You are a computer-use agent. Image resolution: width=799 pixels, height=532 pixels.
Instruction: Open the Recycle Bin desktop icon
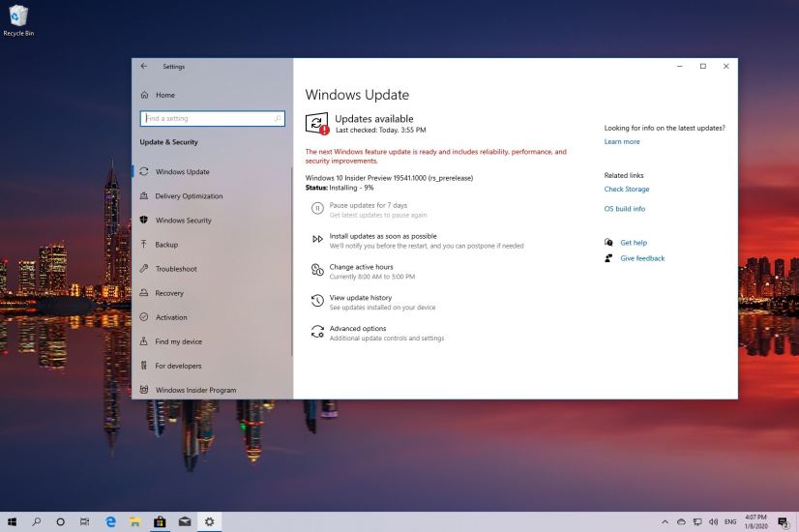click(18, 20)
